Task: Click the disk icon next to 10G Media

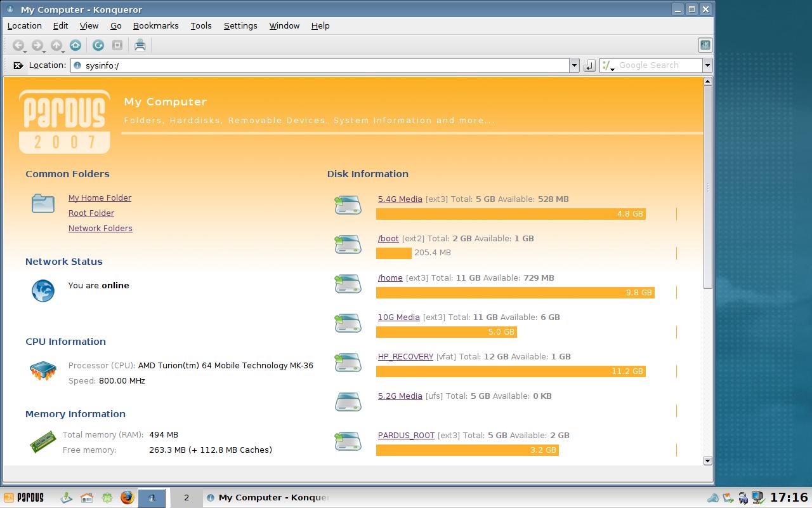Action: point(348,323)
